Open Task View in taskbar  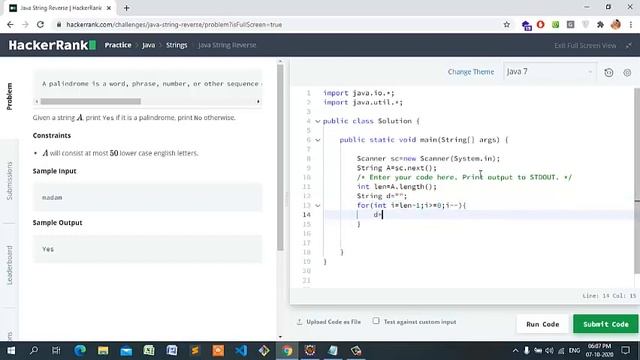pos(56,350)
